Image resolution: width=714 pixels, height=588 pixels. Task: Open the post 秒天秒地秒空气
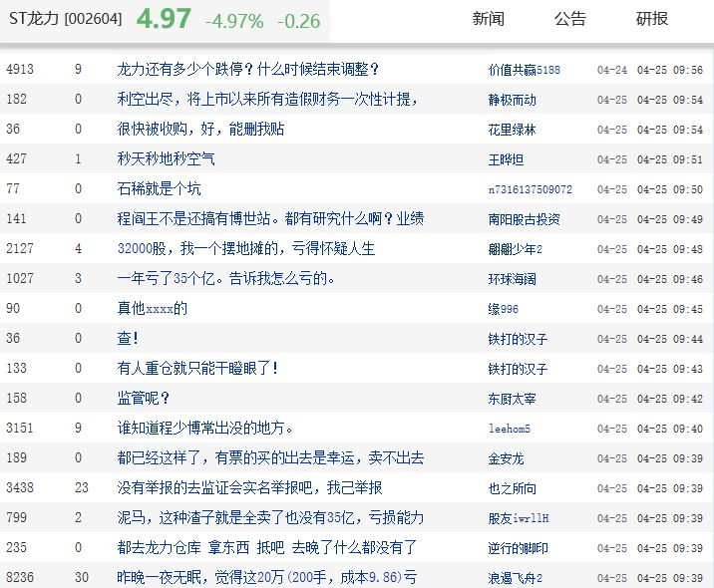coord(166,159)
